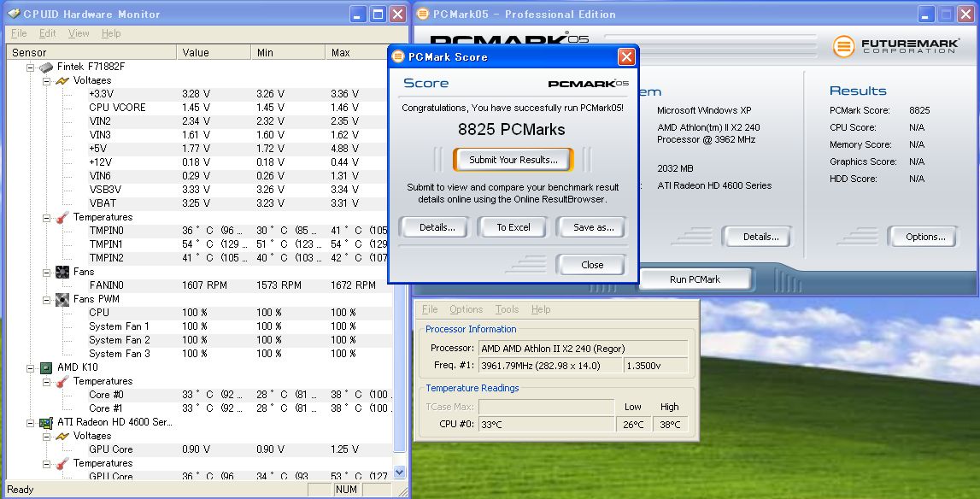Screen dimensions: 980x499
Task: Click the Processor name field showing Athlon II X2 240
Action: click(583, 349)
